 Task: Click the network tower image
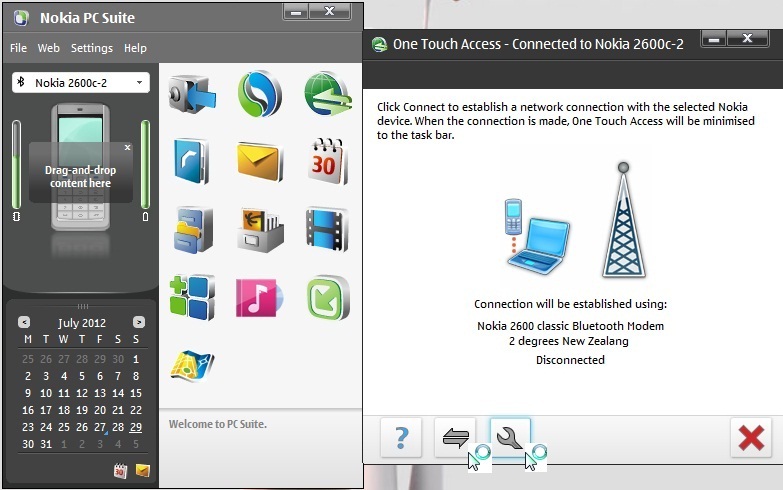click(x=624, y=220)
